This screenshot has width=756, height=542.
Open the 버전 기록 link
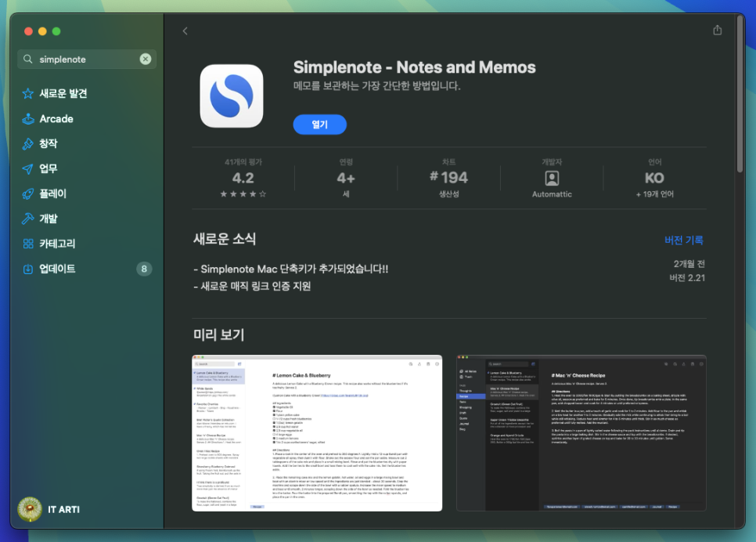tap(684, 240)
